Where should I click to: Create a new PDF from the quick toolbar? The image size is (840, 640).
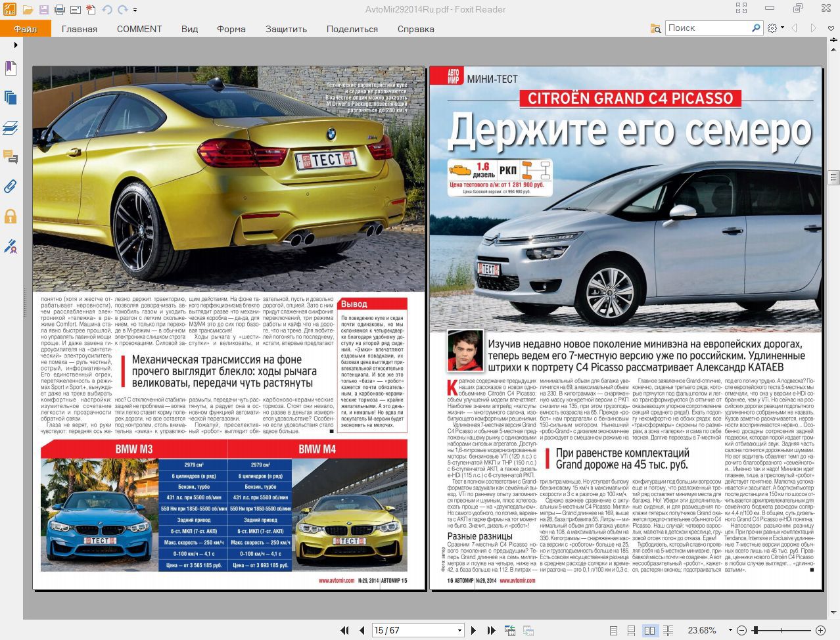click(91, 10)
